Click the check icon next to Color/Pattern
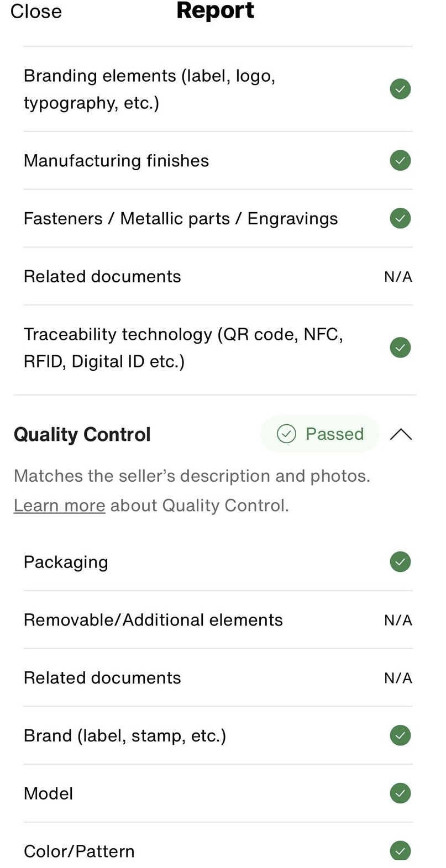446x868 pixels. 400,850
